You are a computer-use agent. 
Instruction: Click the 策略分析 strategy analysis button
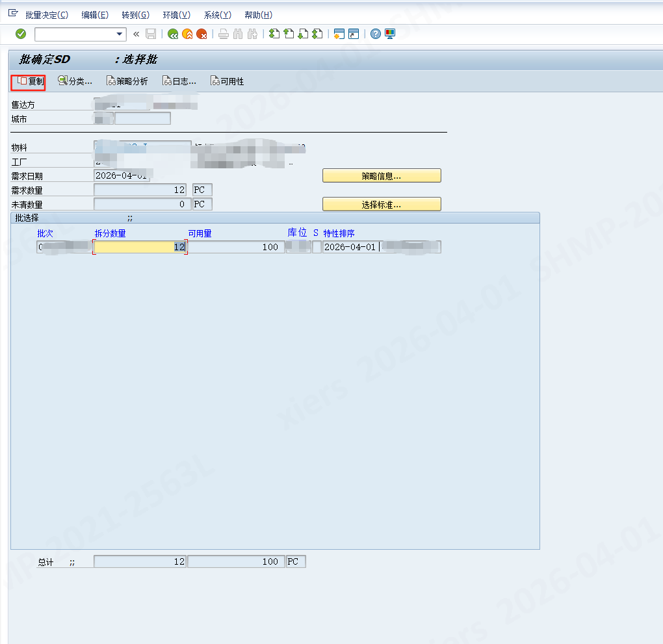127,81
